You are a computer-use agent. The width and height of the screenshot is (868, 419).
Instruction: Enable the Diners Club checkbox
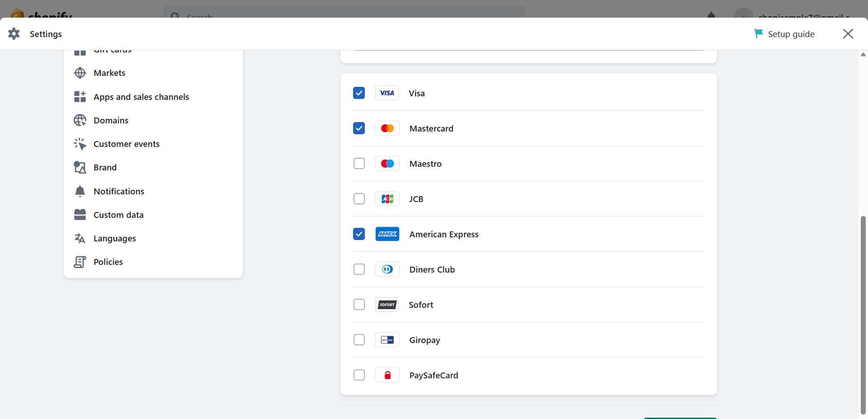click(359, 269)
